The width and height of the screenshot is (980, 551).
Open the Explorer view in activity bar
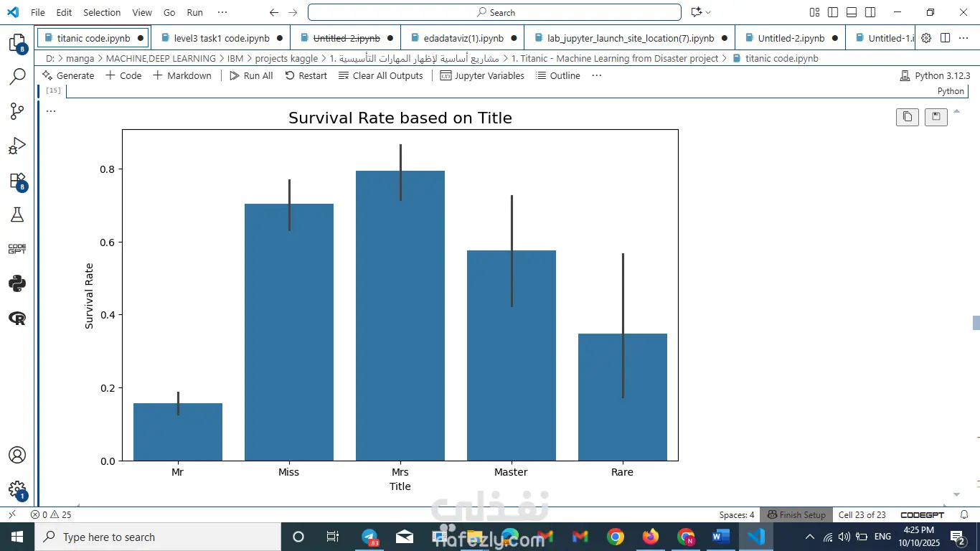17,43
